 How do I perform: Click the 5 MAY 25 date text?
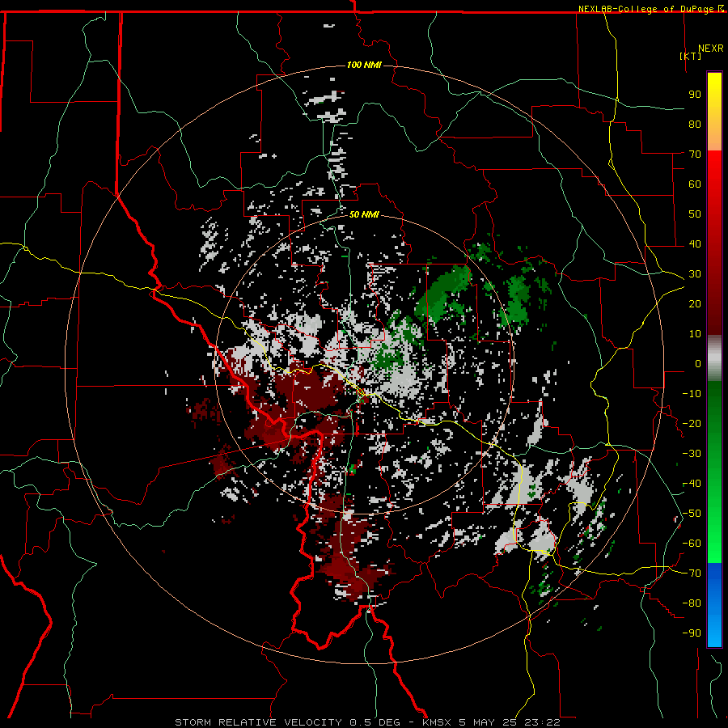pyautogui.click(x=488, y=722)
